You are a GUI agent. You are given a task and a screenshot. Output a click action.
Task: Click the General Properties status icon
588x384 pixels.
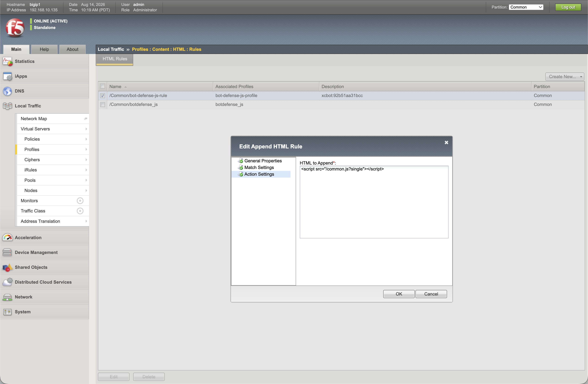click(x=241, y=161)
